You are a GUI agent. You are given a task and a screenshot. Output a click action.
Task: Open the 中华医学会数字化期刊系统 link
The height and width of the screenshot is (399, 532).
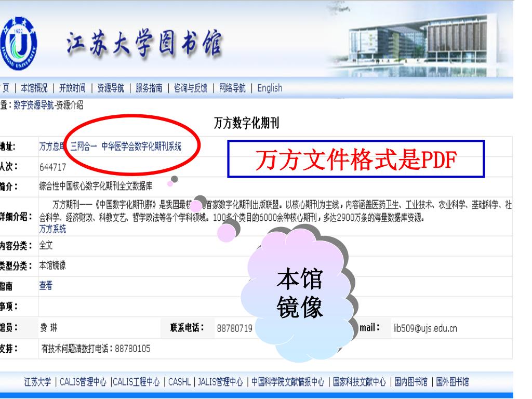[x=141, y=146]
